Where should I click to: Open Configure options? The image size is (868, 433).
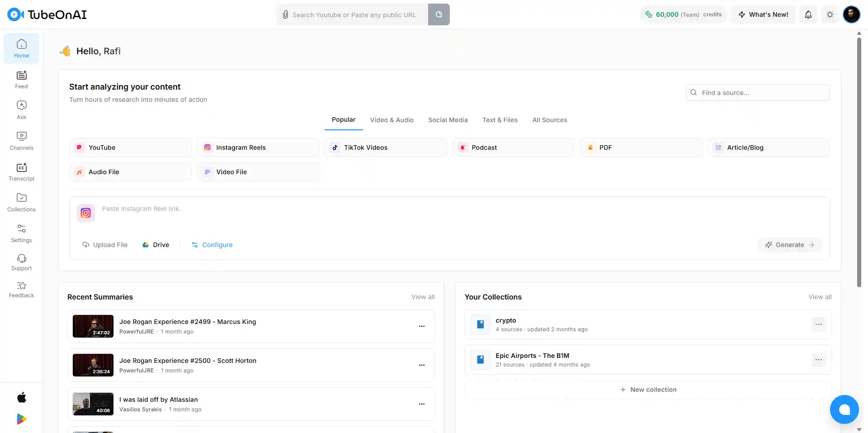pyautogui.click(x=212, y=245)
